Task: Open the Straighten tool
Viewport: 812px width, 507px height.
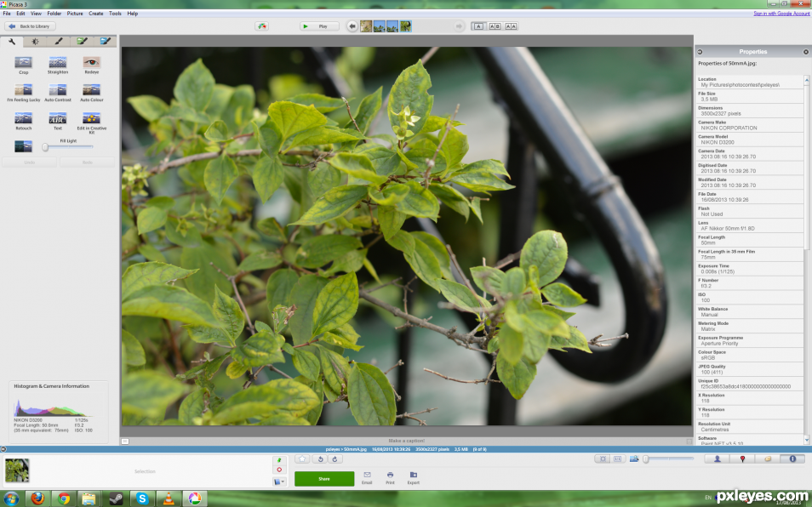Action: (58, 66)
